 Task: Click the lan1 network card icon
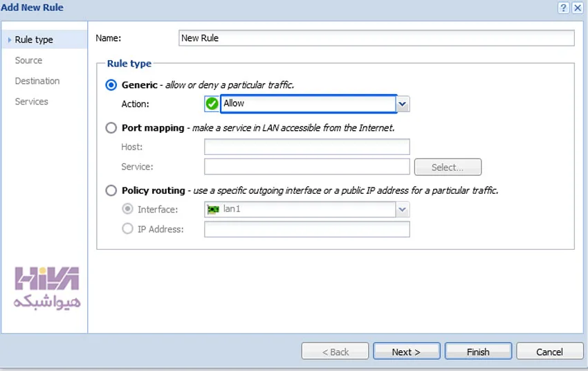(x=213, y=209)
